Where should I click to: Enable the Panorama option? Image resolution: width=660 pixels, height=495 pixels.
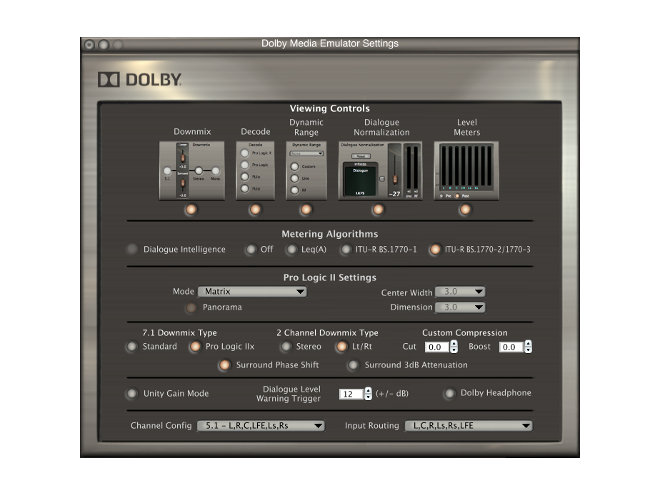coord(191,308)
